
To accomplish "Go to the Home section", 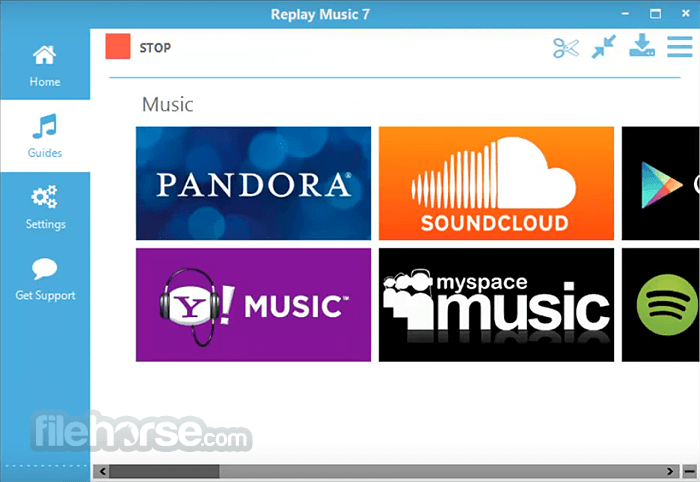I will tap(45, 65).
